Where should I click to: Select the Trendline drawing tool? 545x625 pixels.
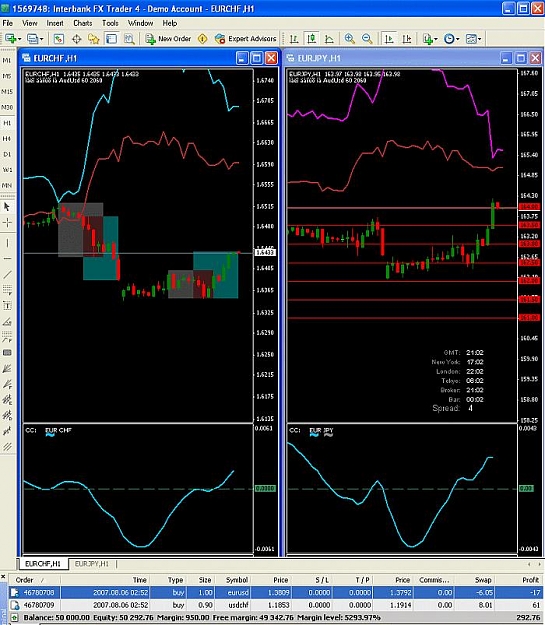tap(7, 274)
